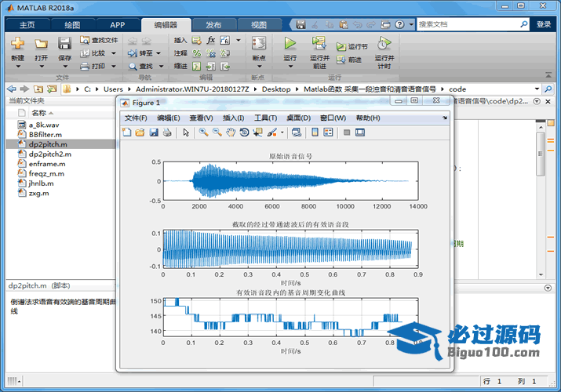This screenshot has width=561, height=392.
Task: Click Find Files (查找文件) in ribbon
Action: coord(99,40)
